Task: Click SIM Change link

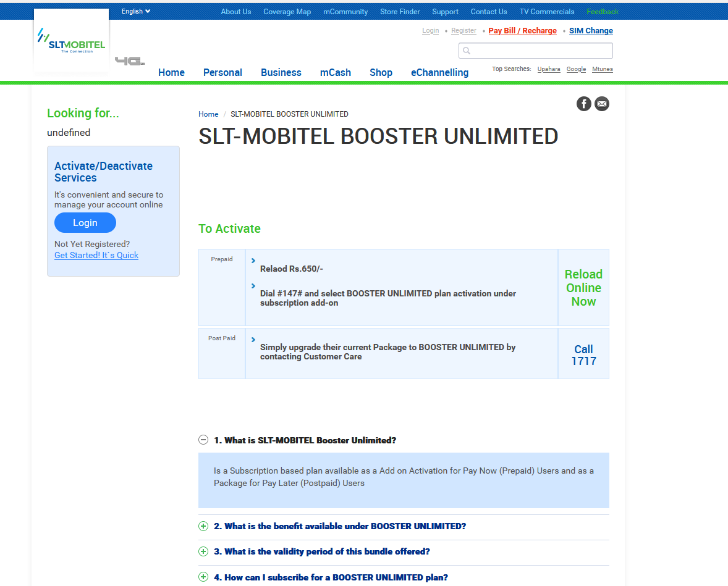Action: [591, 31]
